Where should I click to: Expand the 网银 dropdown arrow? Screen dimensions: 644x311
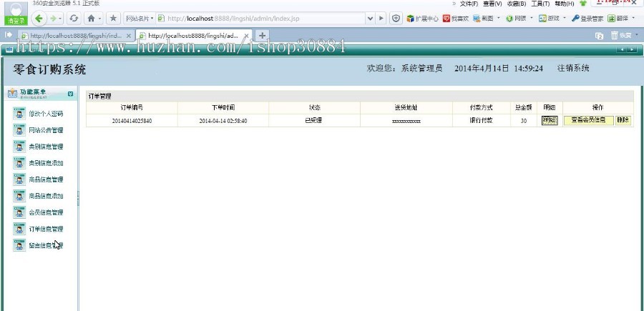[x=531, y=18]
